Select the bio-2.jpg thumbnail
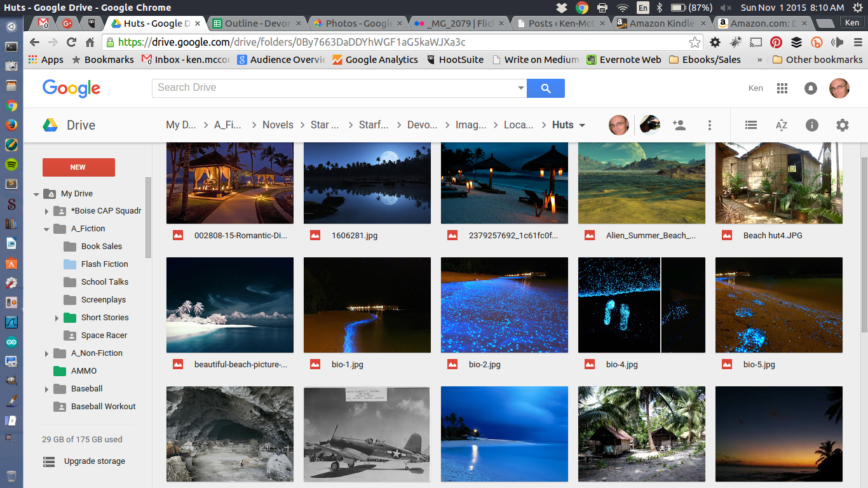This screenshot has height=488, width=868. 504,305
